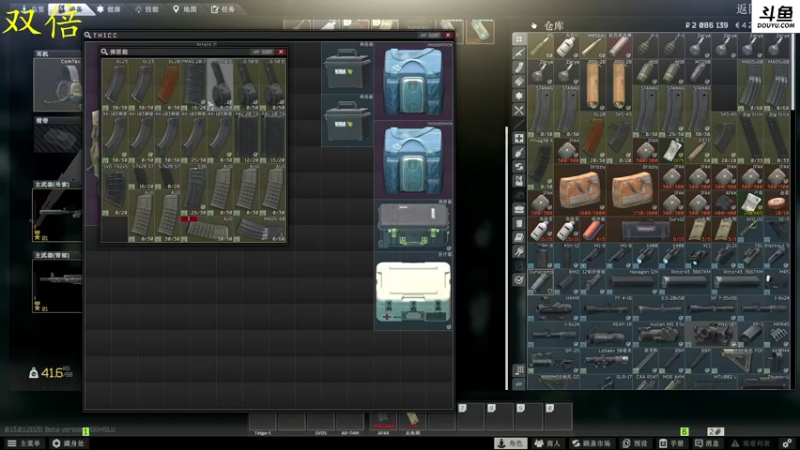Select the keys filter icon in stash sidebar

[x=519, y=252]
